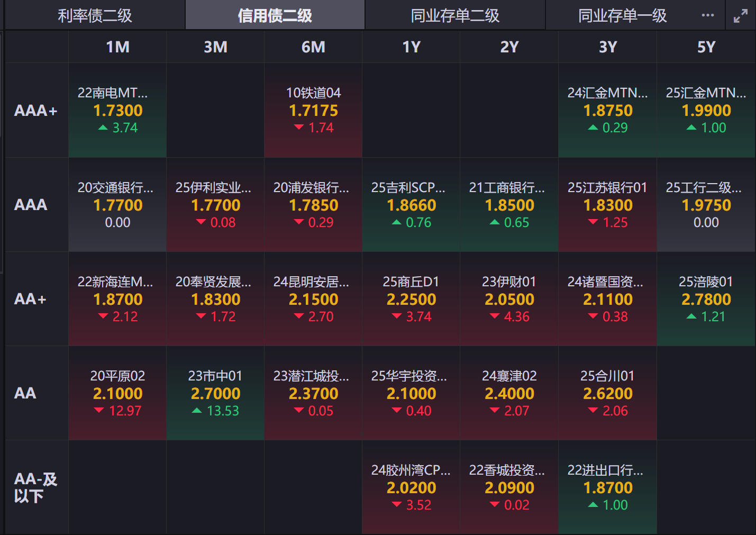Open the 20奉贤发展... bond cell
The image size is (756, 535).
(215, 299)
